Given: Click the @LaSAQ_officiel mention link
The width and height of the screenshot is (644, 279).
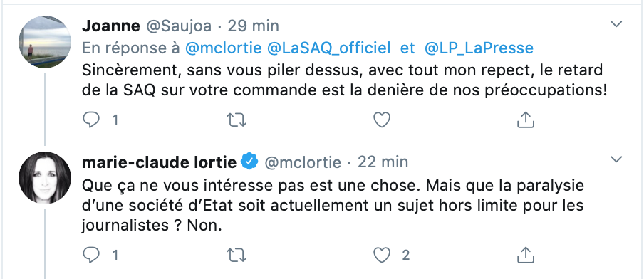Looking at the screenshot, I should tap(328, 48).
